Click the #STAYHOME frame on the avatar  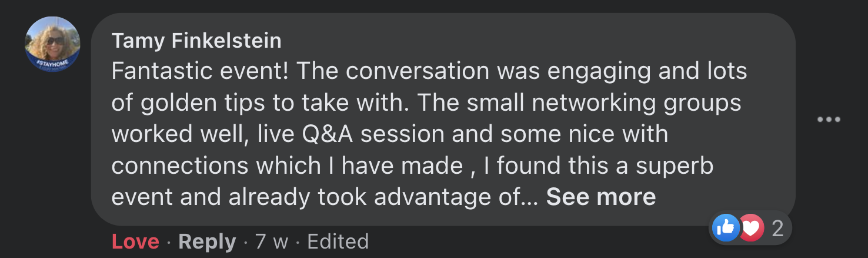[52, 62]
